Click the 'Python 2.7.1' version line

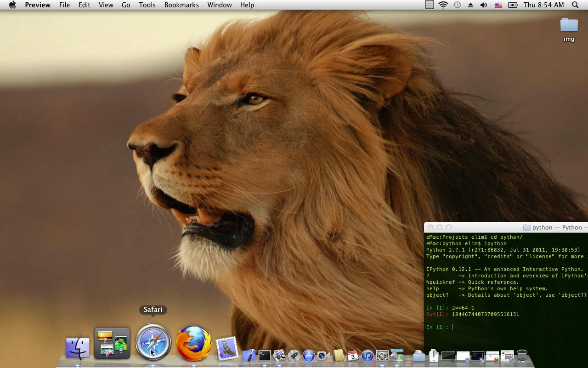[x=503, y=250]
